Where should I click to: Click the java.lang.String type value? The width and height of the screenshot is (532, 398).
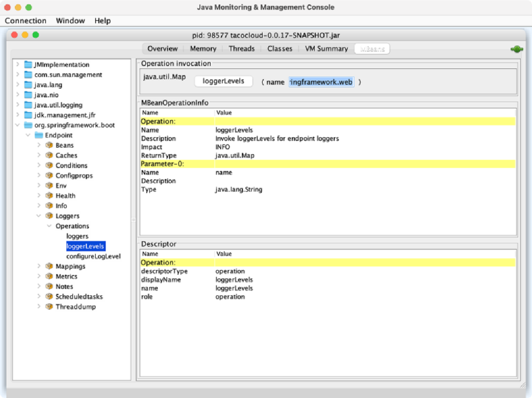(x=239, y=189)
